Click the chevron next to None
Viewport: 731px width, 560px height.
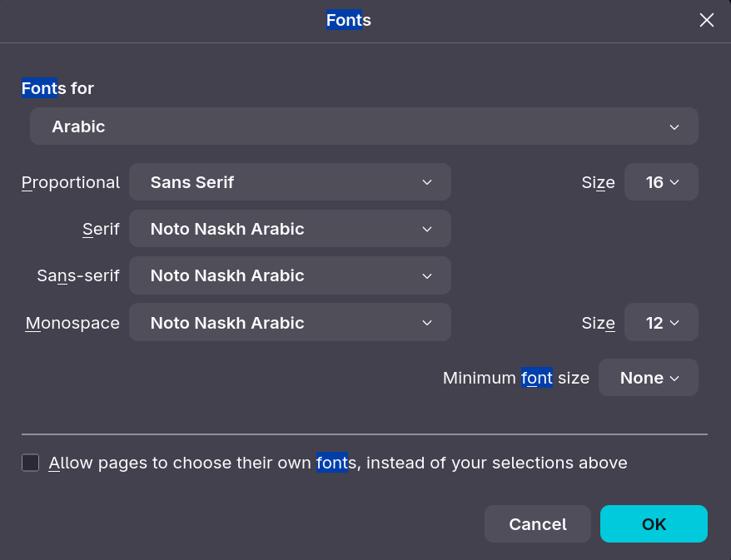(x=674, y=378)
